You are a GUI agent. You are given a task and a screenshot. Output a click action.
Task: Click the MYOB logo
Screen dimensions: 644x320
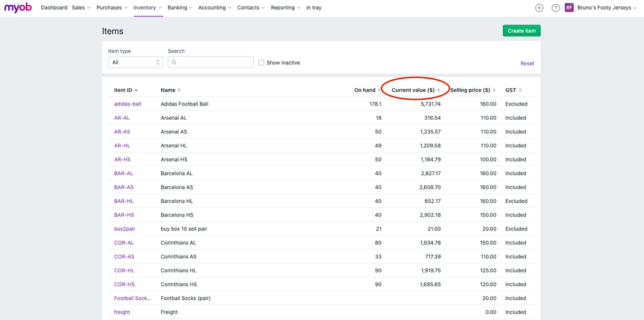tap(18, 8)
